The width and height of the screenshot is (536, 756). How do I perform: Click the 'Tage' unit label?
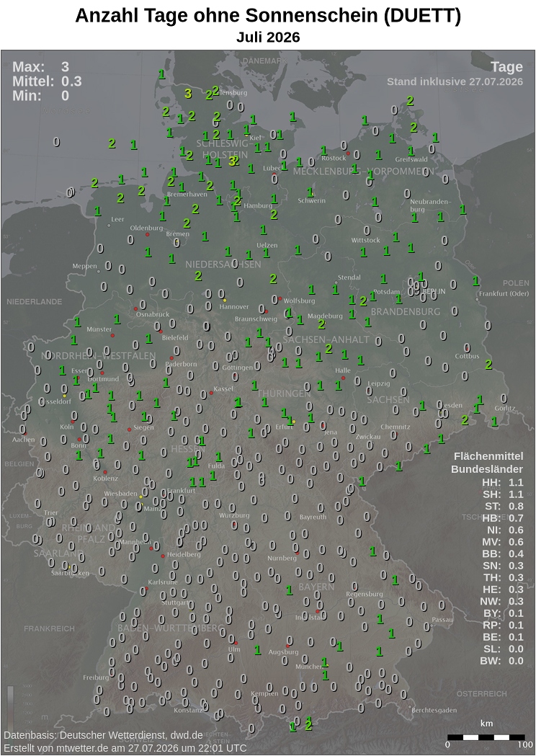pos(506,67)
